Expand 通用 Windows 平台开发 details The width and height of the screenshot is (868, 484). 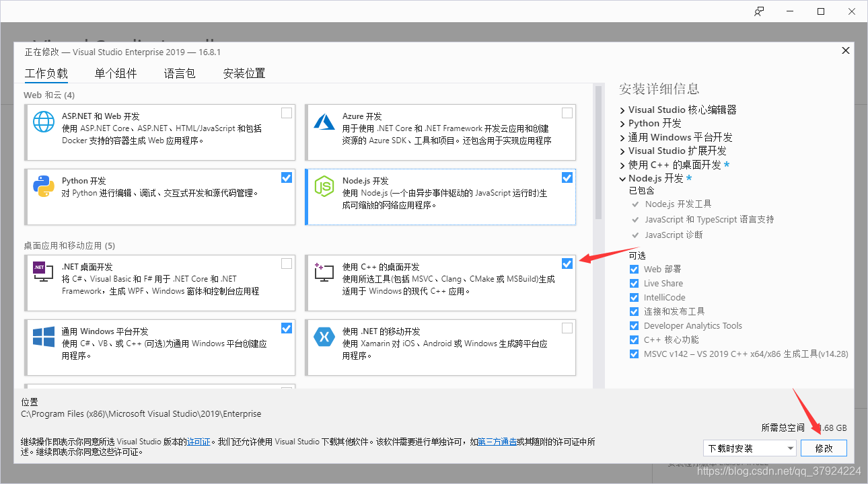click(622, 137)
